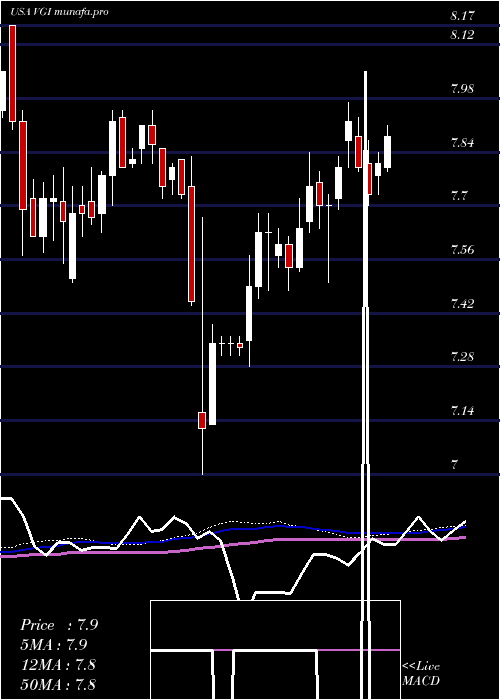Click the 7 price level label
The height and width of the screenshot is (700, 500).
(x=454, y=465)
